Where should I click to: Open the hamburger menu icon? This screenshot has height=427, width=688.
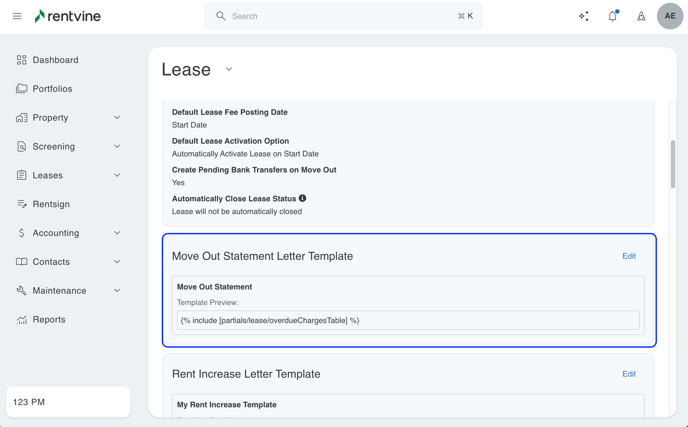point(17,16)
